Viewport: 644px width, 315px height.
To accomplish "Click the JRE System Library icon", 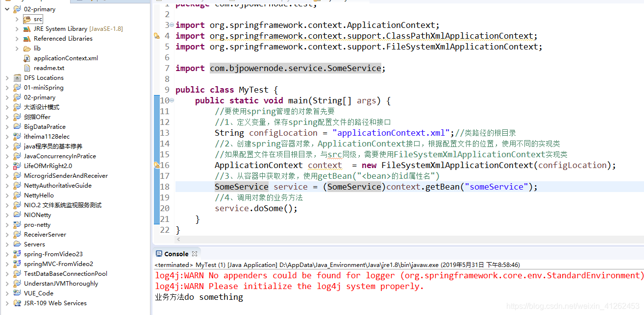I will pyautogui.click(x=27, y=29).
